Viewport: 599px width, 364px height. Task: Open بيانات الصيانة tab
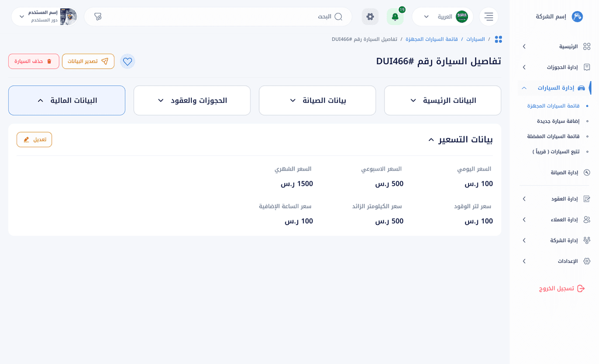[x=318, y=100]
